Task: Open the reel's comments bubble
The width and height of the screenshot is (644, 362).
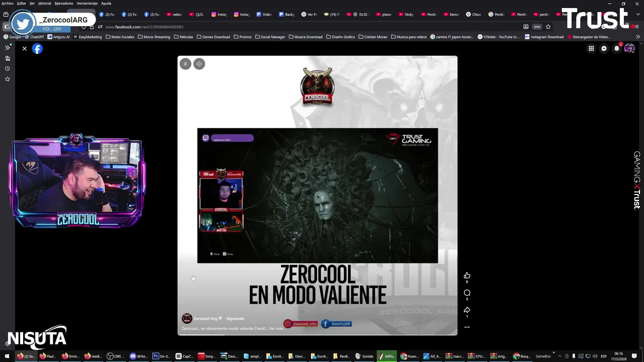Action: [x=467, y=293]
